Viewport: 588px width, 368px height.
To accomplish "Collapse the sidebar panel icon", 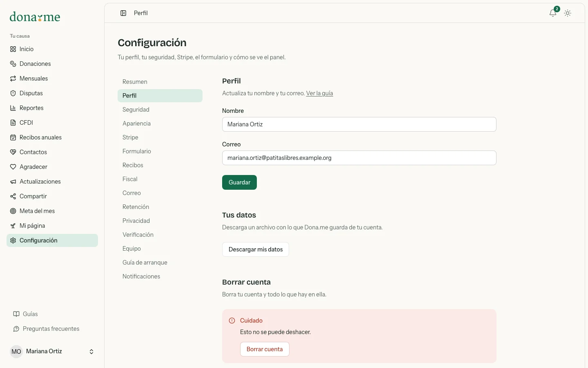I will [123, 13].
